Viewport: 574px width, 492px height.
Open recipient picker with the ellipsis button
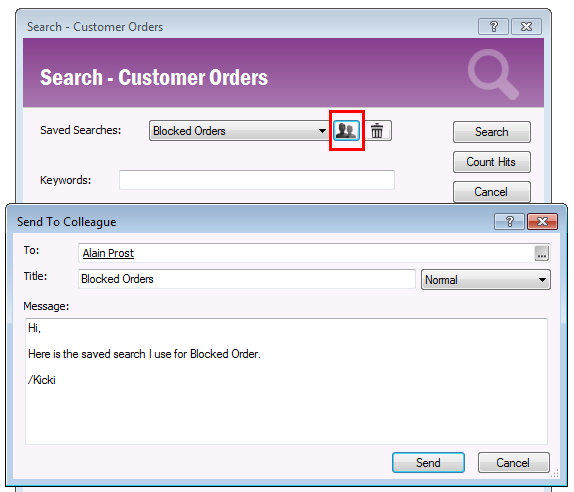tap(541, 253)
